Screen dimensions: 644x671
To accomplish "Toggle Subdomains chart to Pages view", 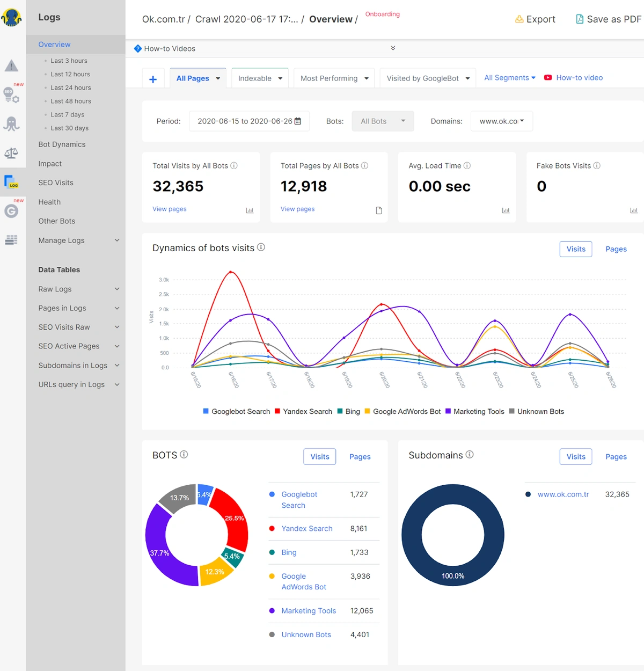I will pyautogui.click(x=616, y=457).
